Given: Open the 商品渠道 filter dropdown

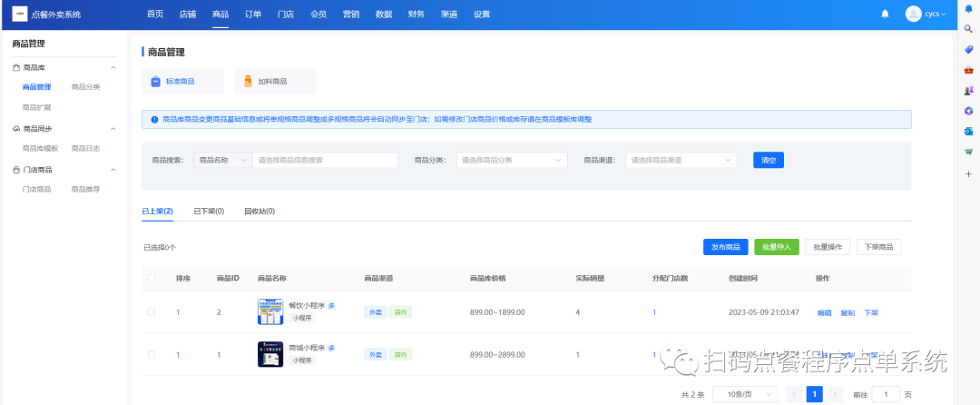Looking at the screenshot, I should click(x=679, y=160).
